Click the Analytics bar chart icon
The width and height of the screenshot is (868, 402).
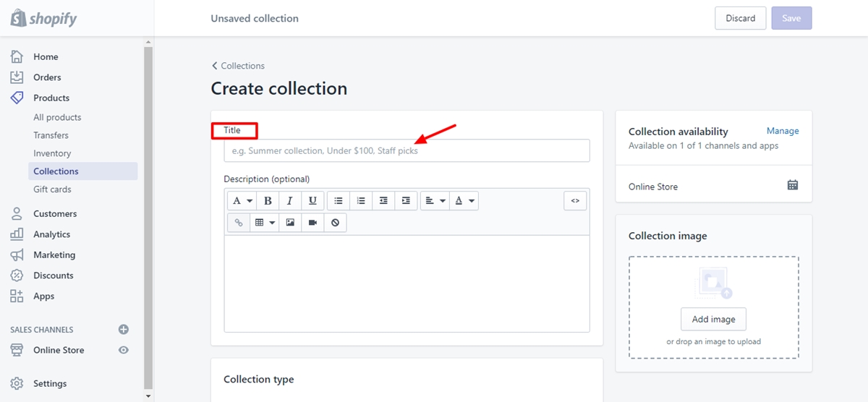pyautogui.click(x=17, y=234)
